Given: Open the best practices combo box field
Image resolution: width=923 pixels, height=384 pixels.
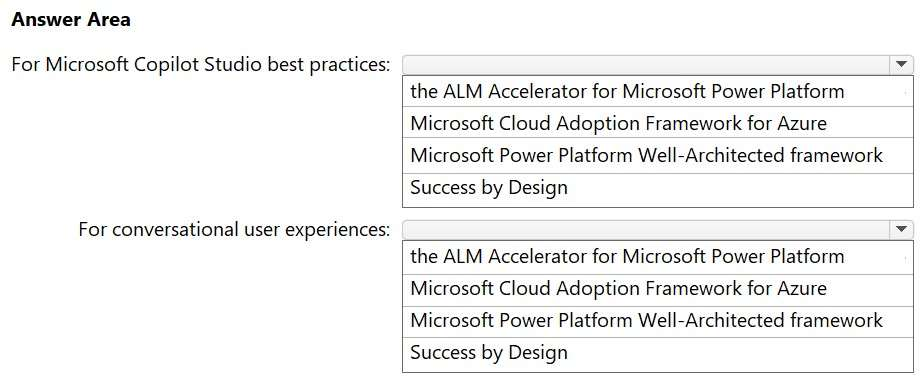Looking at the screenshot, I should coord(658,64).
